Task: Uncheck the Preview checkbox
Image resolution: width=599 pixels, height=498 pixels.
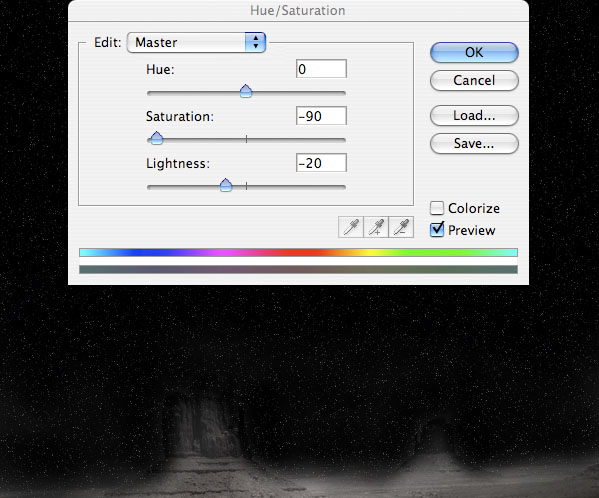Action: point(437,230)
